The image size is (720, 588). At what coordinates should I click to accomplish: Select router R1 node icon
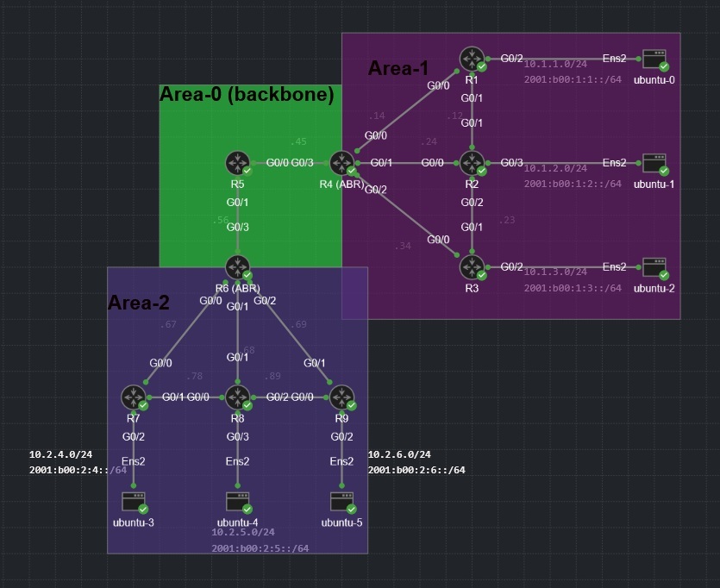tap(472, 59)
